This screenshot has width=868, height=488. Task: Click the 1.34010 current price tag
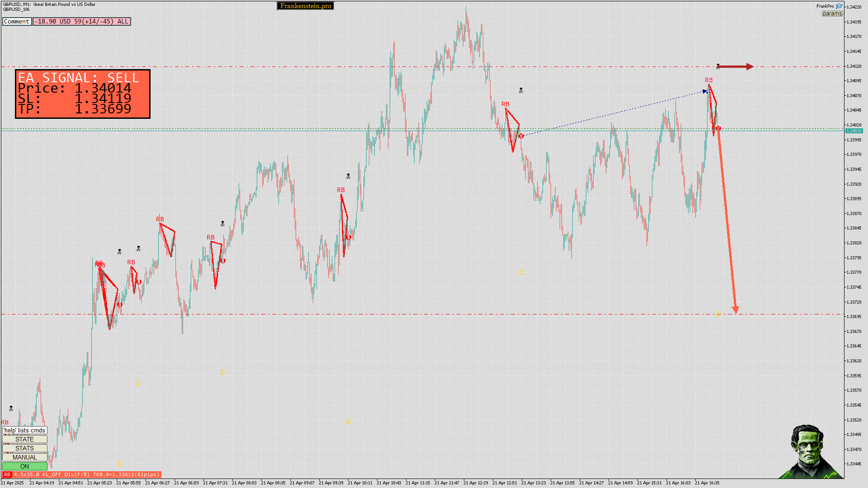[854, 131]
